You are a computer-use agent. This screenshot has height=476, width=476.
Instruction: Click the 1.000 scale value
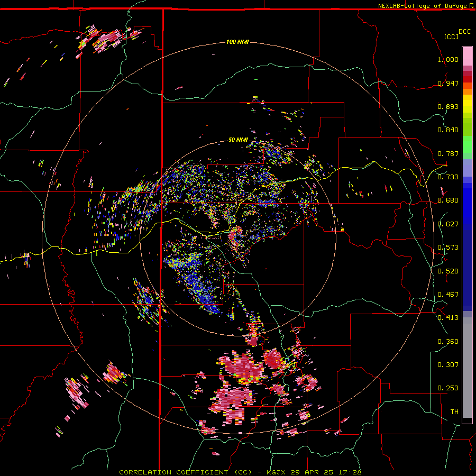click(x=448, y=59)
